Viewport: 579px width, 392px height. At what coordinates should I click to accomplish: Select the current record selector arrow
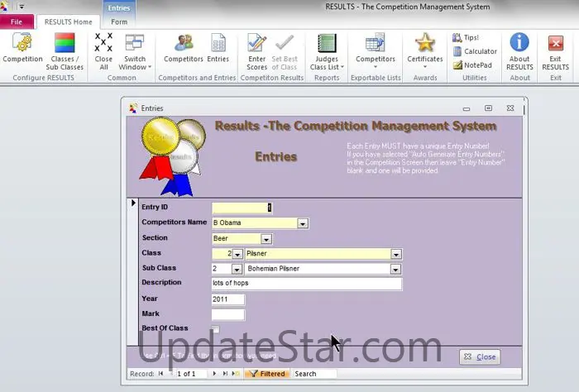(133, 203)
